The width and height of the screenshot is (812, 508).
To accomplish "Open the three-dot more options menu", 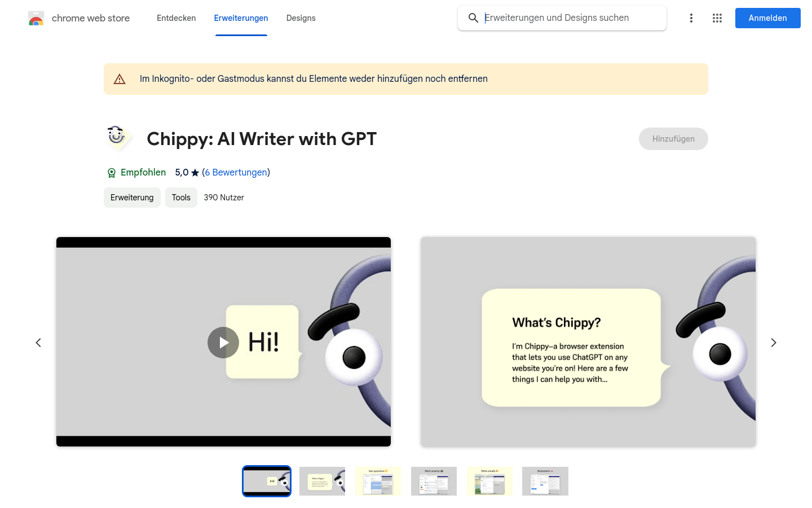I will click(691, 18).
